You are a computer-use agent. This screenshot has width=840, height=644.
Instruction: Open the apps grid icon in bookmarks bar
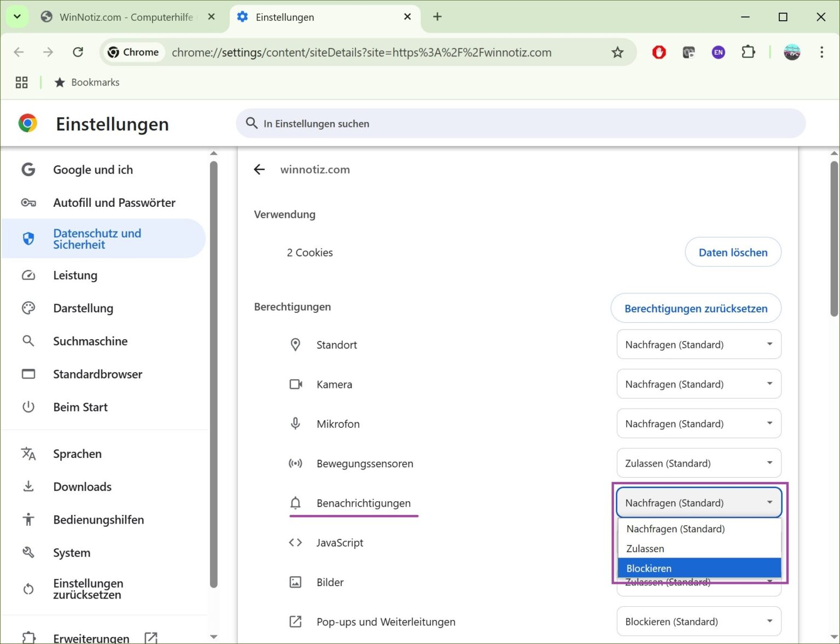[21, 83]
